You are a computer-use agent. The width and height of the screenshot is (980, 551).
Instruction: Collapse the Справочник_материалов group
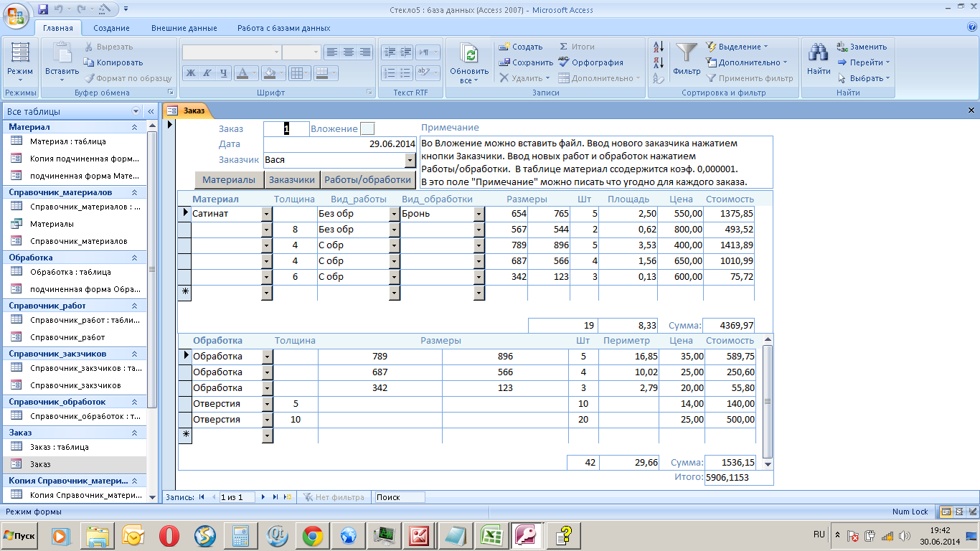click(134, 192)
